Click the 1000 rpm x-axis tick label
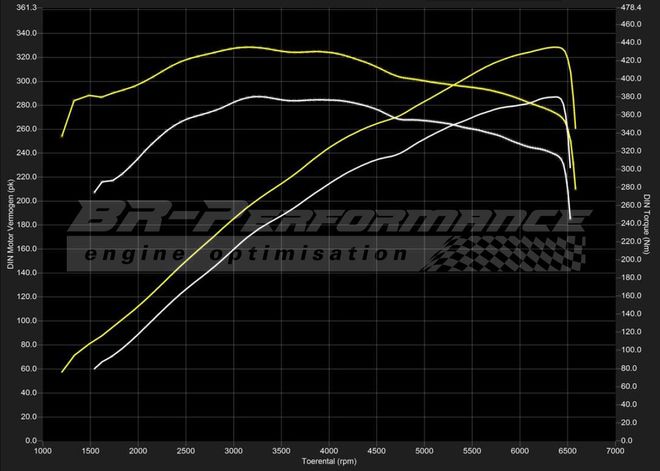The image size is (660, 471). point(43,451)
